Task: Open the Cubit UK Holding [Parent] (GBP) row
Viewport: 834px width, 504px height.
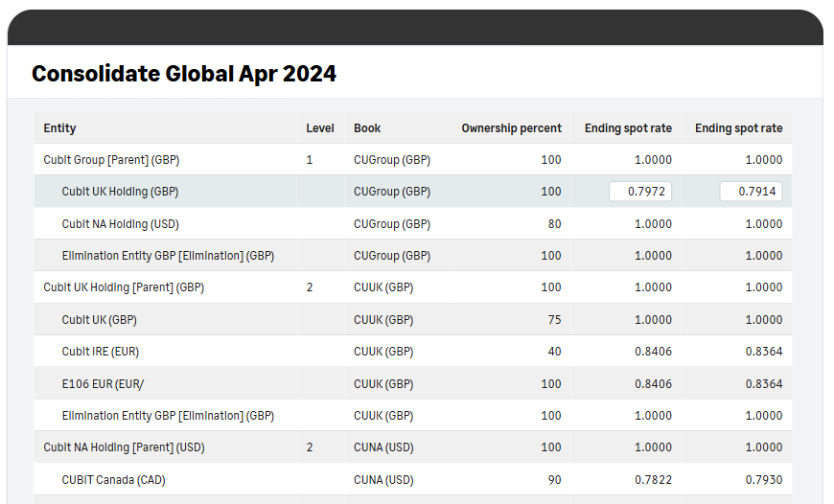Action: coord(413,287)
